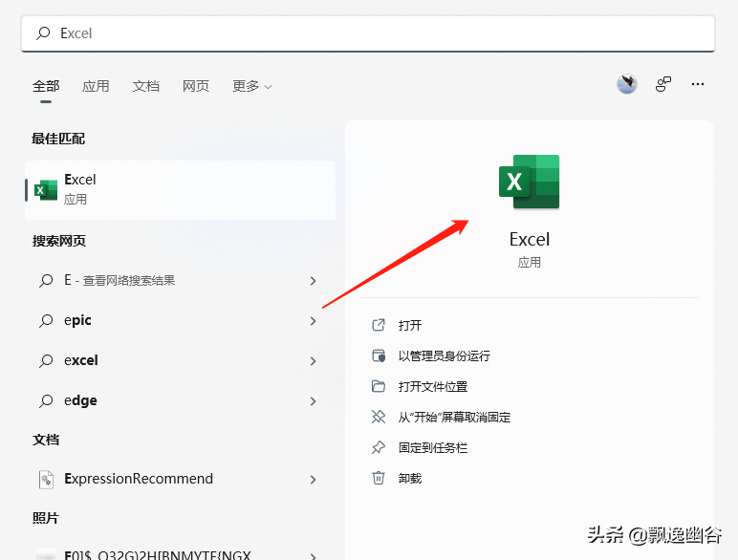Click the search feedback/connected accounts icon
Image resolution: width=738 pixels, height=560 pixels.
(663, 84)
